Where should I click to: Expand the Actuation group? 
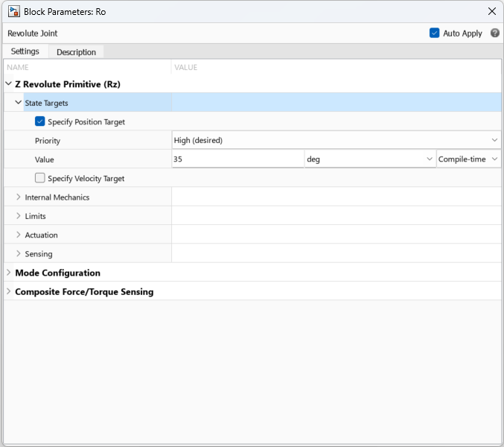19,235
